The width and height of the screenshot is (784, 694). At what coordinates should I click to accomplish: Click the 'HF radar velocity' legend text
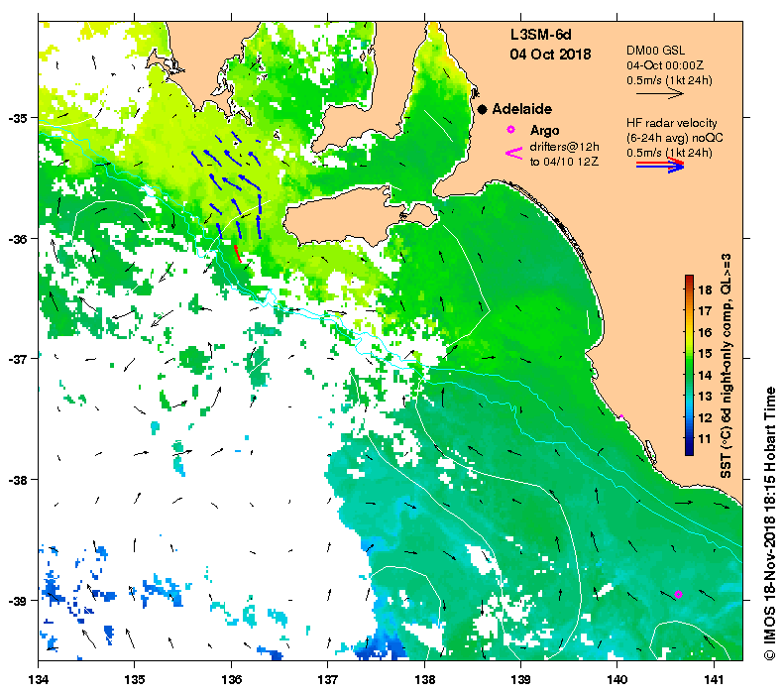point(671,123)
